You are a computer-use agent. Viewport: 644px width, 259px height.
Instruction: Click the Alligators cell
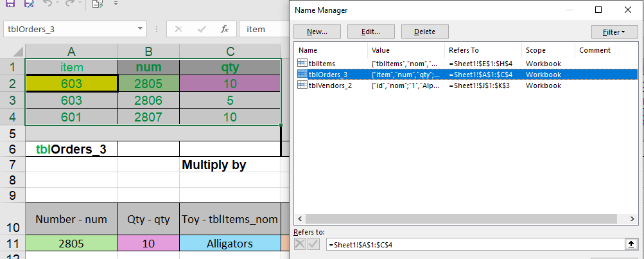[231, 244]
